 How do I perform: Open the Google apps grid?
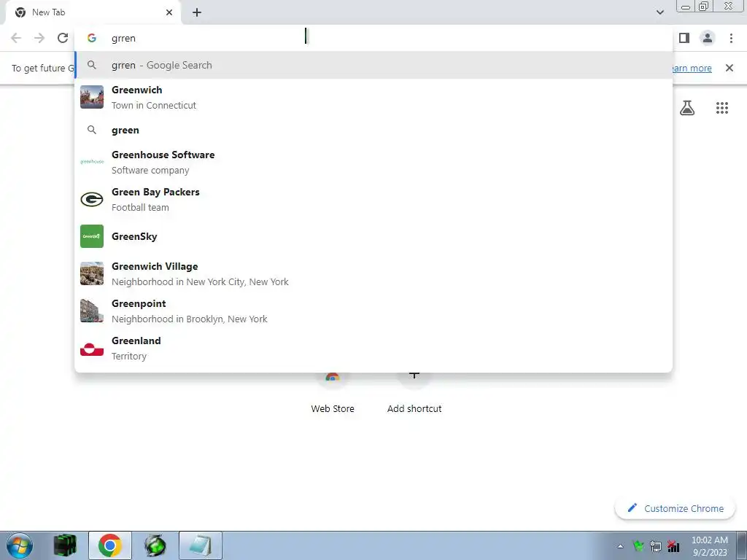722,108
